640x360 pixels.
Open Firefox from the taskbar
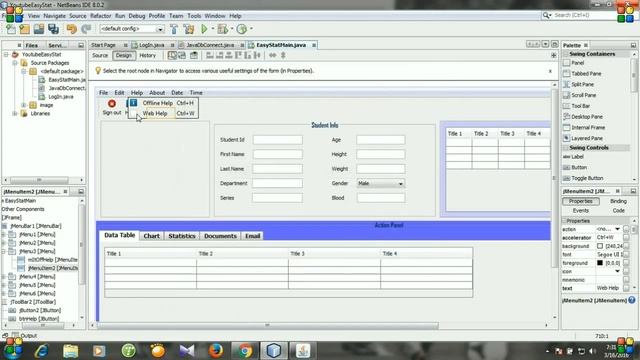point(216,351)
